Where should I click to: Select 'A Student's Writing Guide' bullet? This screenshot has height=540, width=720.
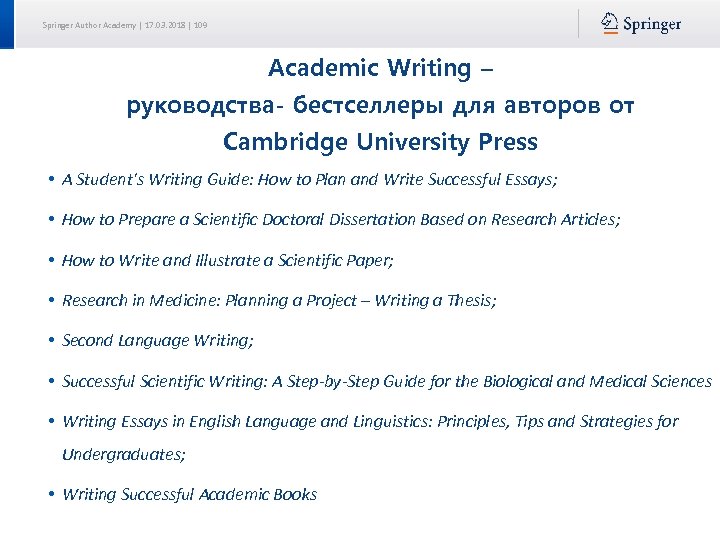(309, 179)
